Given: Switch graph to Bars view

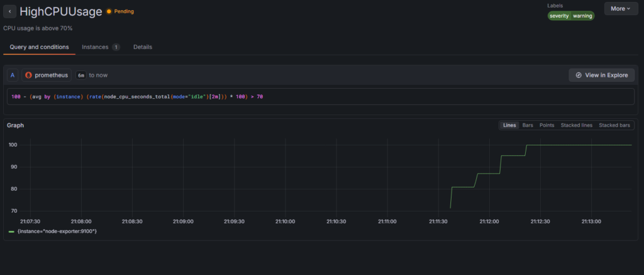Looking at the screenshot, I should (x=528, y=125).
